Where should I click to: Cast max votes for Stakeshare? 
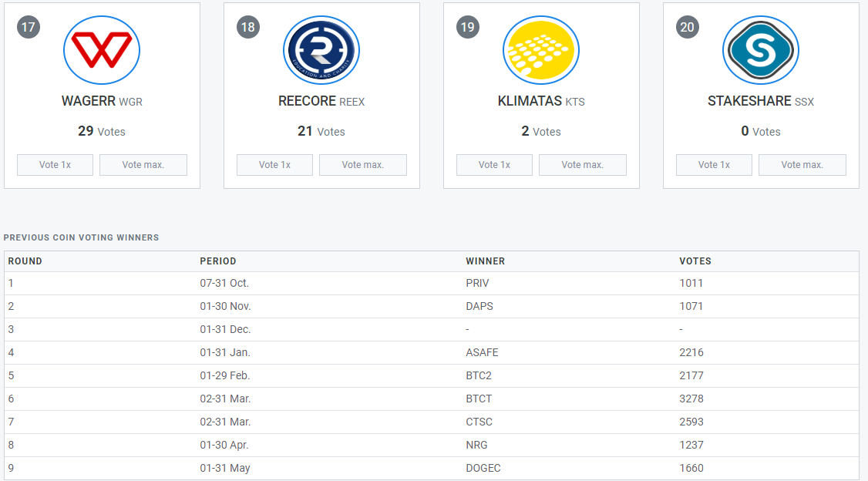click(x=802, y=165)
